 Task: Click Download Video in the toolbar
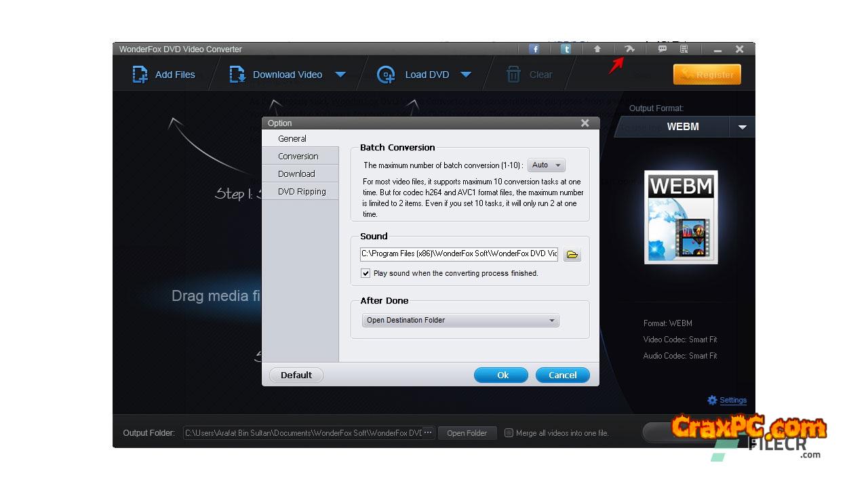coord(276,75)
